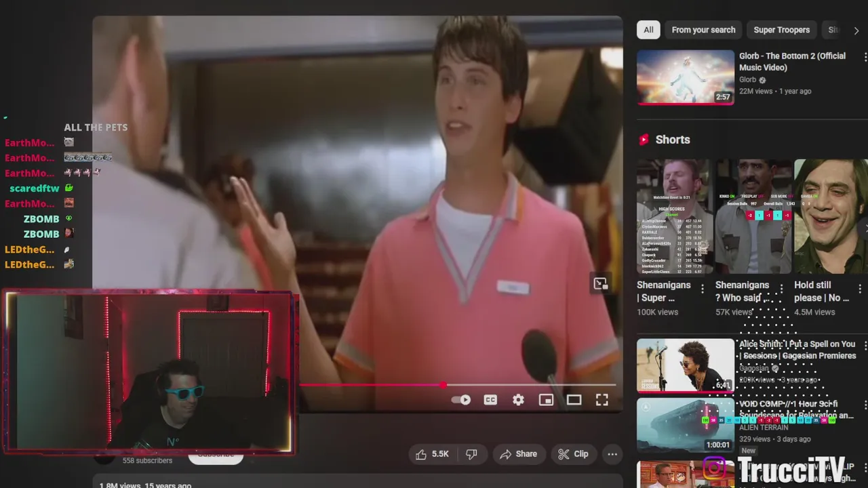Like the video (5.5K)
This screenshot has width=868, height=488.
pos(432,454)
